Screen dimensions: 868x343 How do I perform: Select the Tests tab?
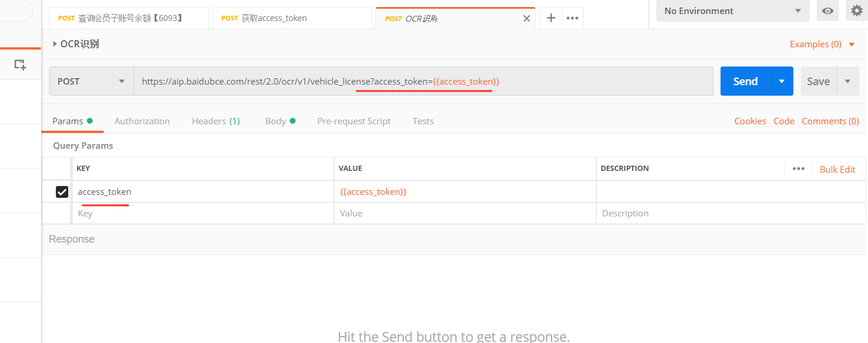pyautogui.click(x=423, y=121)
